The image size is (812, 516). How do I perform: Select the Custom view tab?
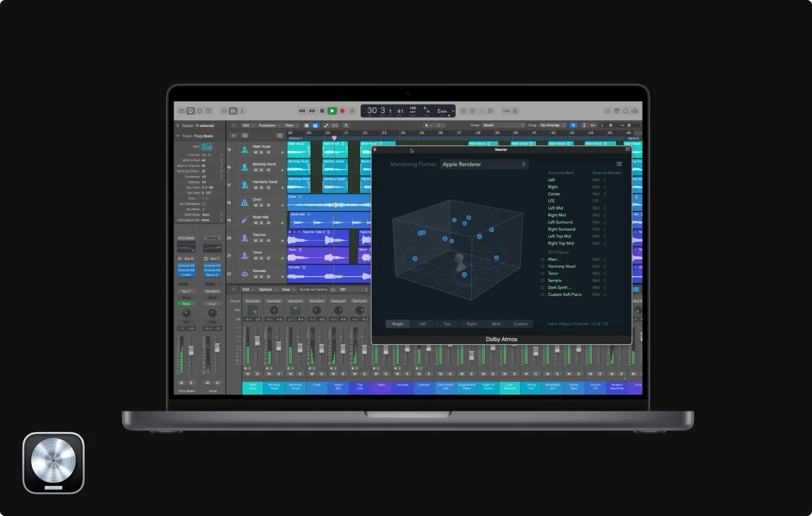[521, 324]
